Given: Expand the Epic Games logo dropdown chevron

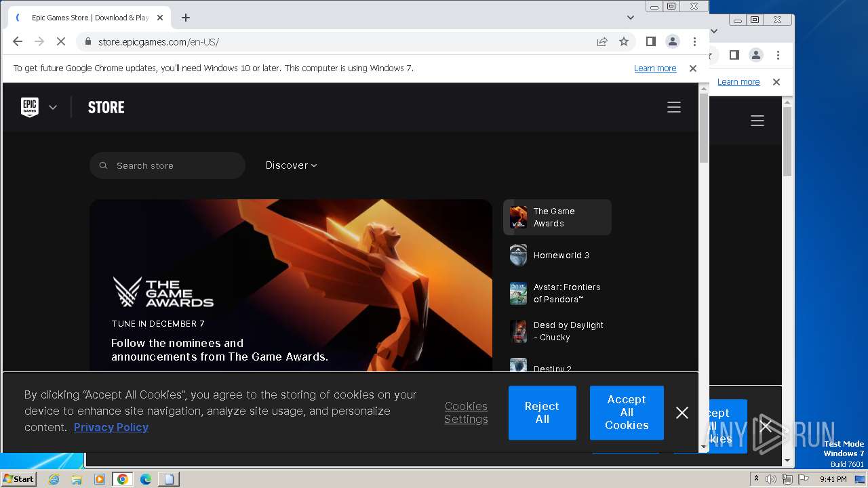Looking at the screenshot, I should click(53, 107).
